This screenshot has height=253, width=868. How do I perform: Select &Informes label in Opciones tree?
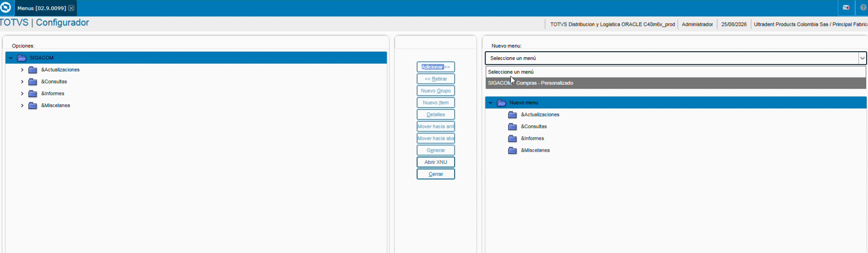coord(53,94)
